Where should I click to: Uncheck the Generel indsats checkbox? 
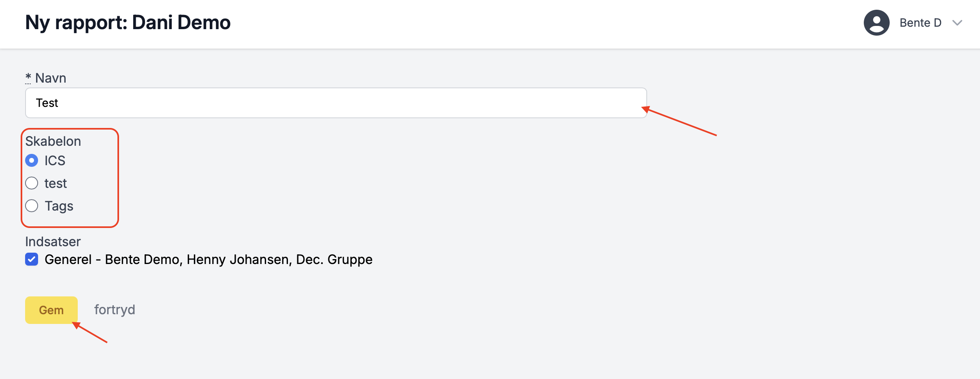[32, 260]
